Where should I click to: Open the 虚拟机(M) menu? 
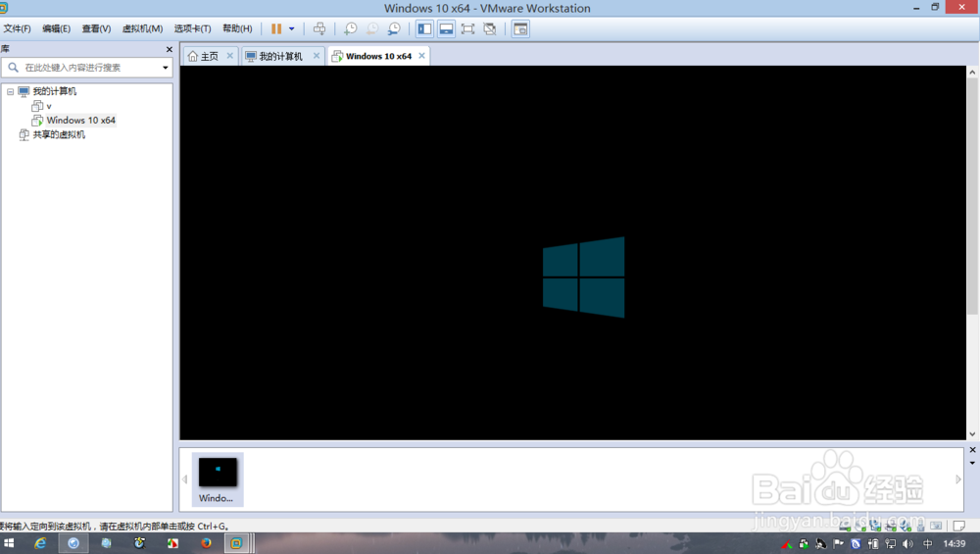tap(142, 28)
